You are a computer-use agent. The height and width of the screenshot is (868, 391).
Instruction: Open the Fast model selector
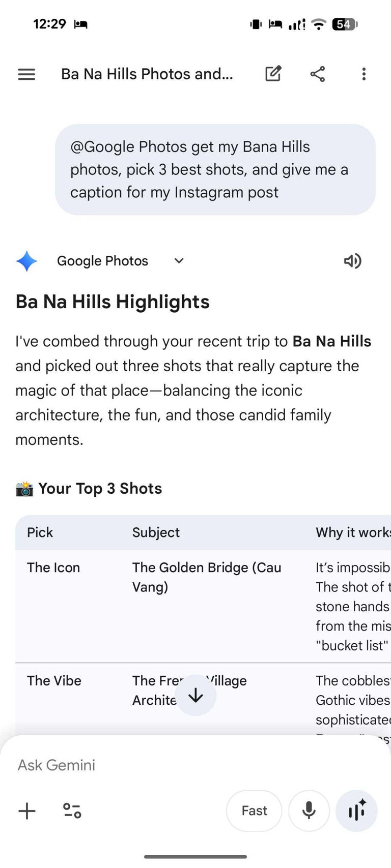tap(254, 811)
